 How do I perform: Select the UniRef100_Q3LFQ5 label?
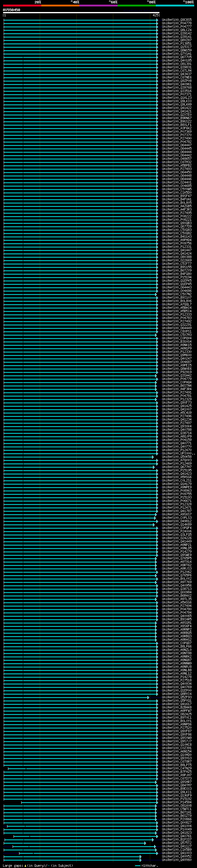coord(176,535)
